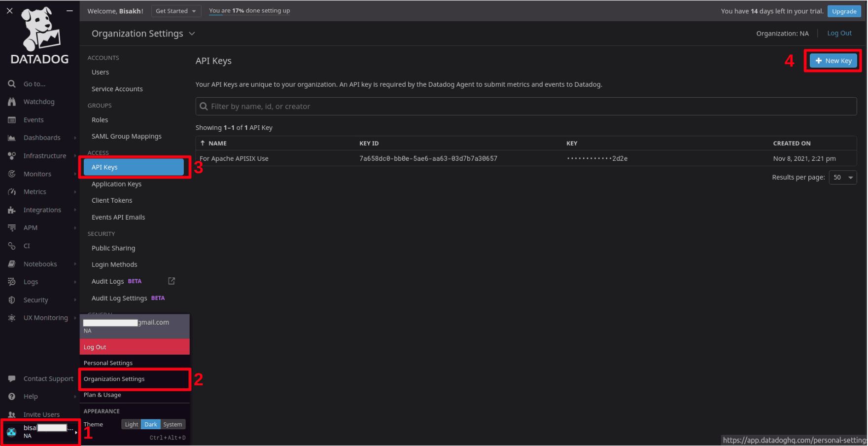Click the Logs icon in sidebar
Image resolution: width=868 pixels, height=446 pixels.
click(x=12, y=282)
